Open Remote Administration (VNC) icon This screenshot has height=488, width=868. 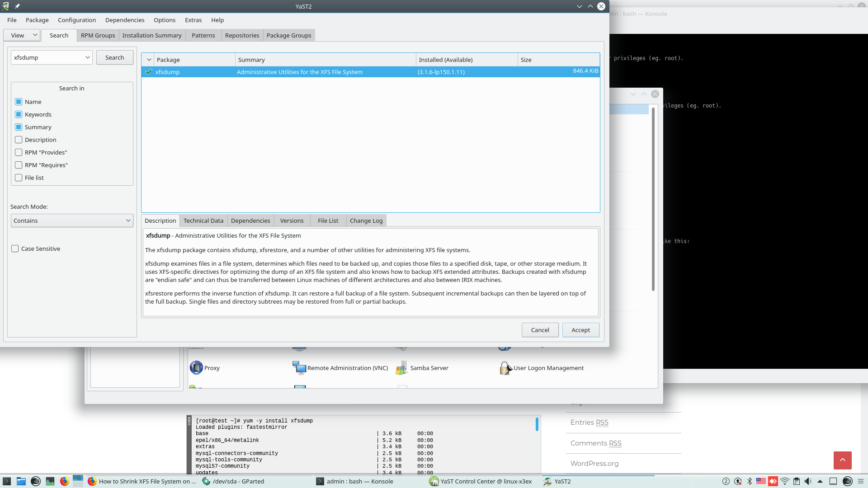pos(299,368)
